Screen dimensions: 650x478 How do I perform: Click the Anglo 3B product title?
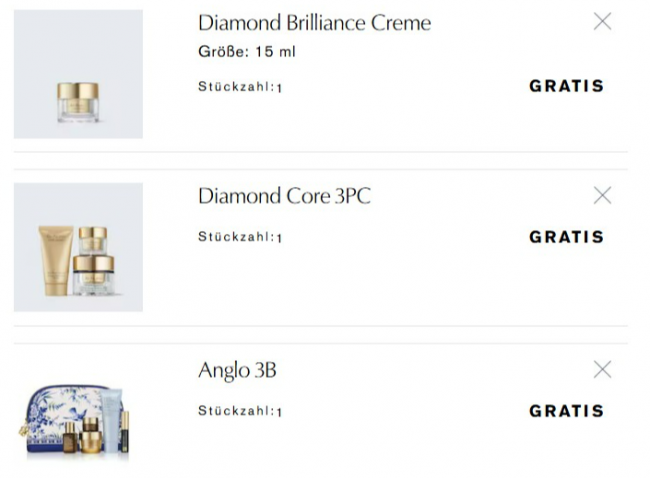tap(237, 371)
